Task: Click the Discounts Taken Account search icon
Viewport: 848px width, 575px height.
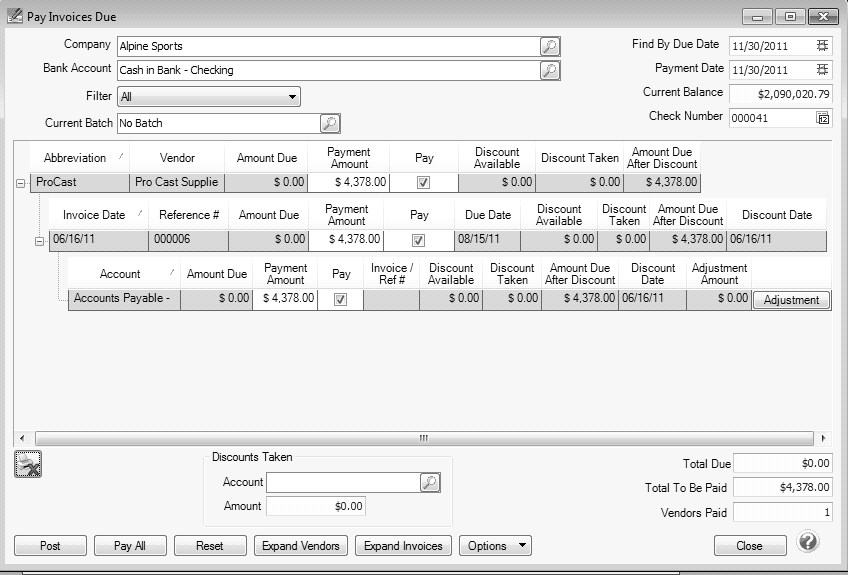Action: click(429, 482)
